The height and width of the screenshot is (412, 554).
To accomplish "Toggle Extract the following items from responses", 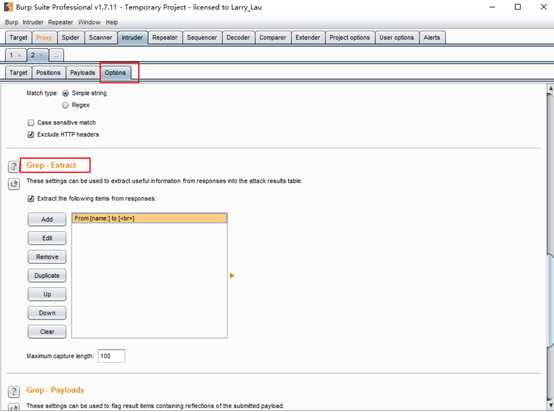I will coord(31,199).
